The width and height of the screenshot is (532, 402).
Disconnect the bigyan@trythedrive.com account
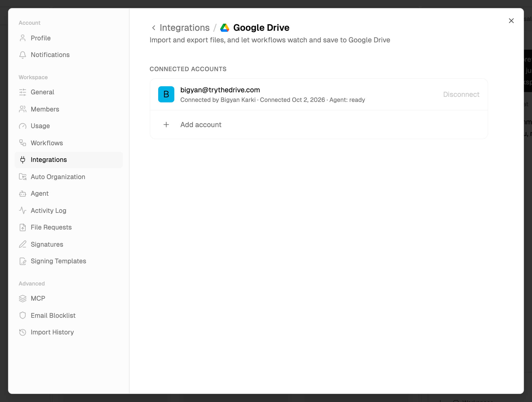pos(461,94)
